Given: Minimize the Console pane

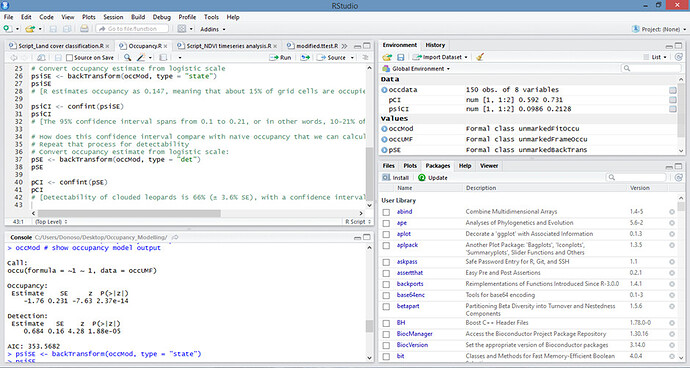Looking at the screenshot, I should (x=358, y=237).
